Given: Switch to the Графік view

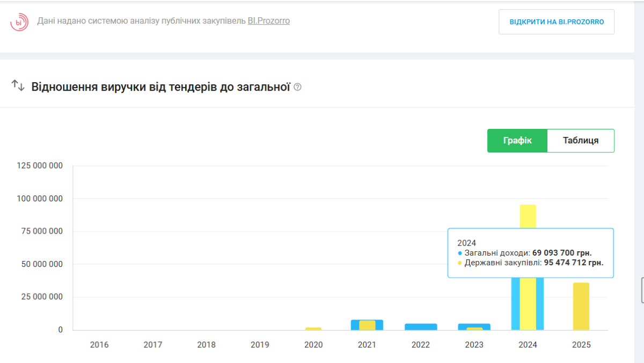Looking at the screenshot, I should [x=517, y=141].
